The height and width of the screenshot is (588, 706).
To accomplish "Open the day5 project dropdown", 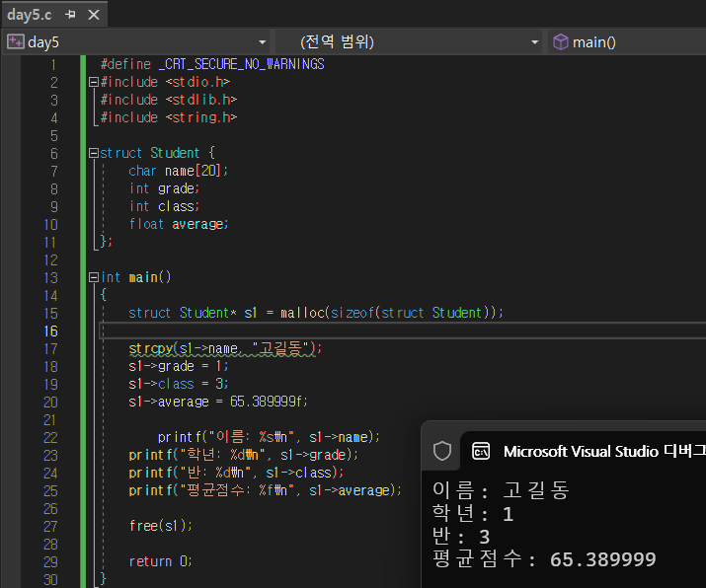I will point(136,42).
